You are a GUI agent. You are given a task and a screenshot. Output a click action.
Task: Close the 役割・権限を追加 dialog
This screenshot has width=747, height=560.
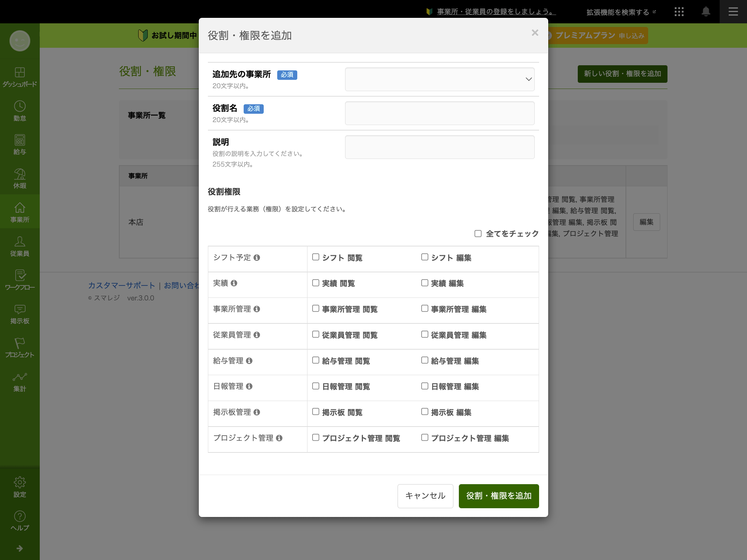coord(535,33)
